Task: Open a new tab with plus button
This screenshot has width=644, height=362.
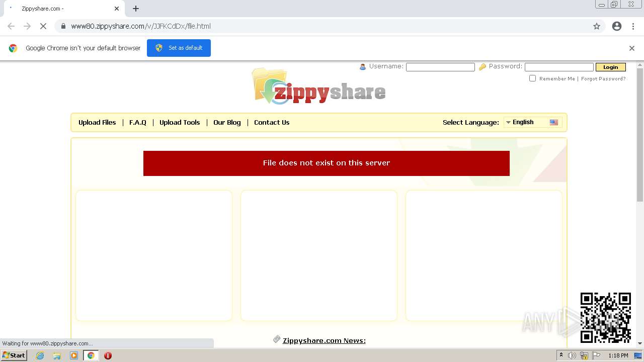Action: [x=136, y=9]
